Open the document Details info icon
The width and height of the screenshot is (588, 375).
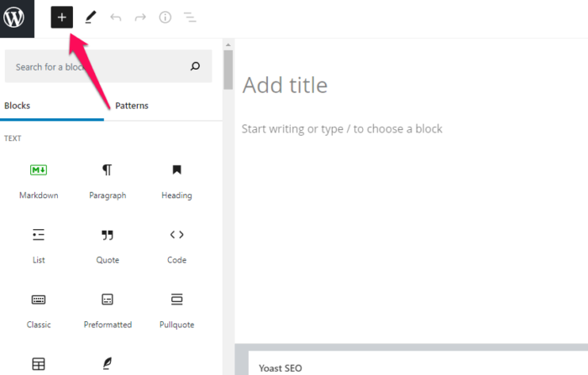165,18
